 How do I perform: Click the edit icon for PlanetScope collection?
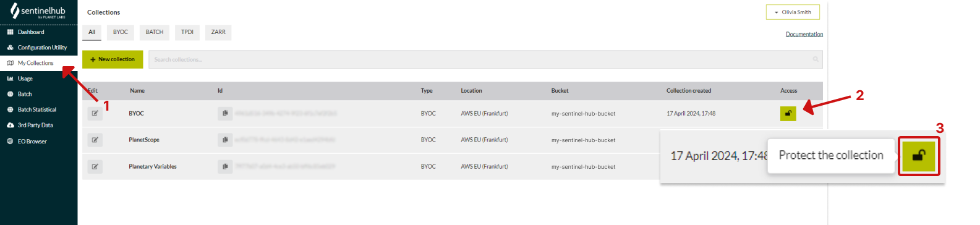pyautogui.click(x=95, y=140)
